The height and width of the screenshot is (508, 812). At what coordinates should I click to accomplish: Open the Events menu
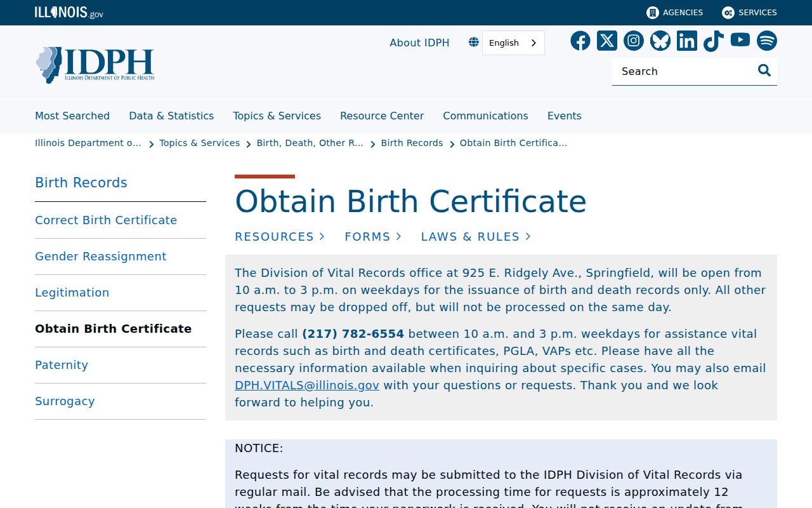pos(565,116)
